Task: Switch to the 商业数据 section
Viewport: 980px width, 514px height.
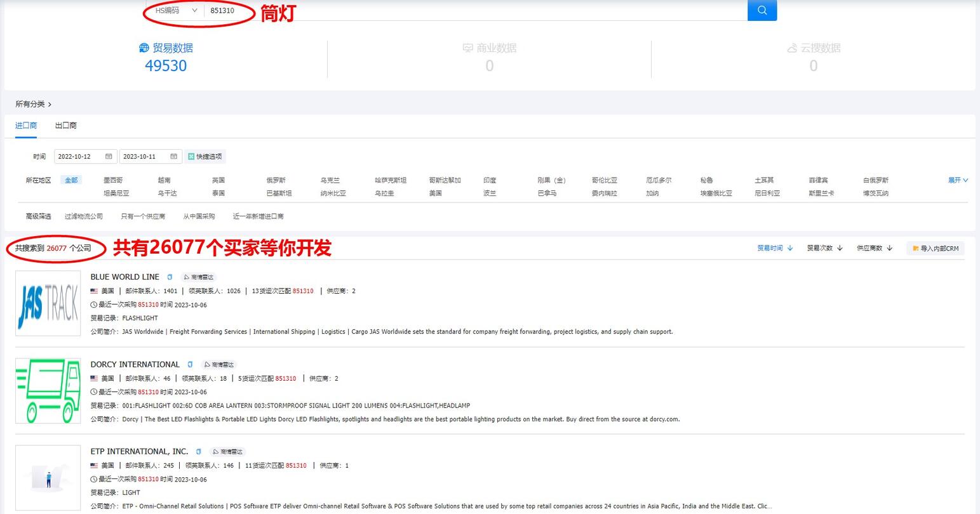Action: 489,48
